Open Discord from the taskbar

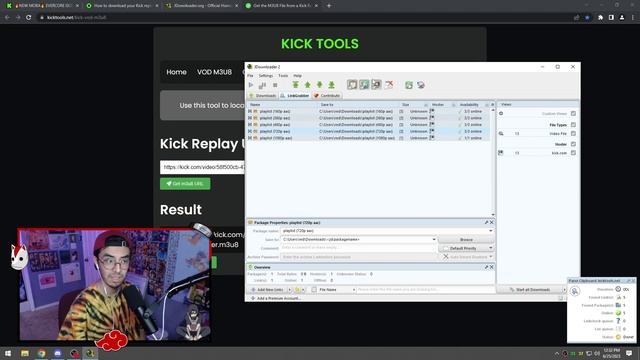tap(58, 353)
